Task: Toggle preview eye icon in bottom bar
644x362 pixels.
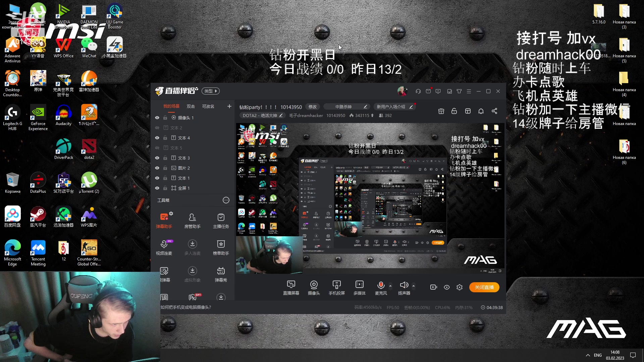Action: pos(446,287)
